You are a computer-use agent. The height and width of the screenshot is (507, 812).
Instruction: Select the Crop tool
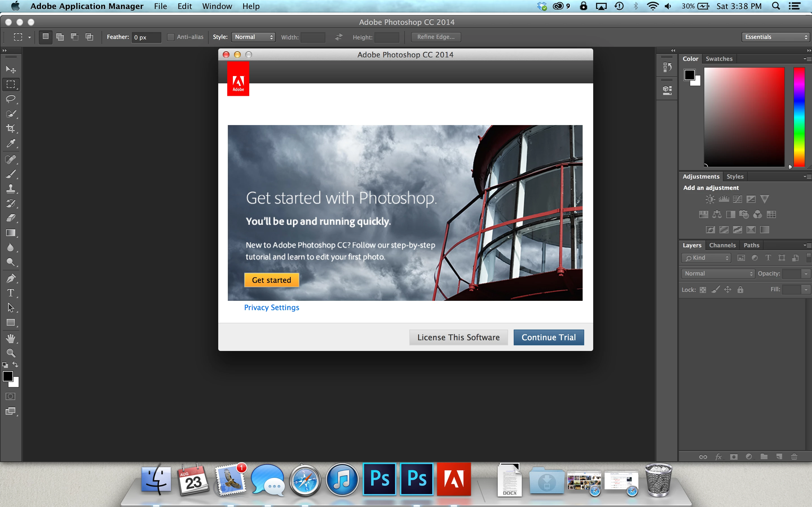10,128
